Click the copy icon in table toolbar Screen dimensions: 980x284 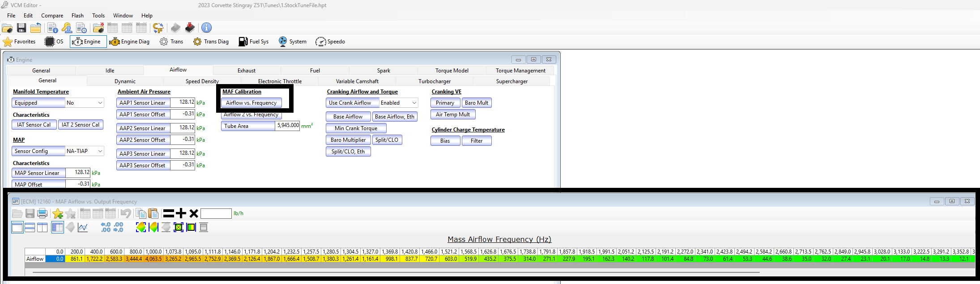pyautogui.click(x=141, y=213)
